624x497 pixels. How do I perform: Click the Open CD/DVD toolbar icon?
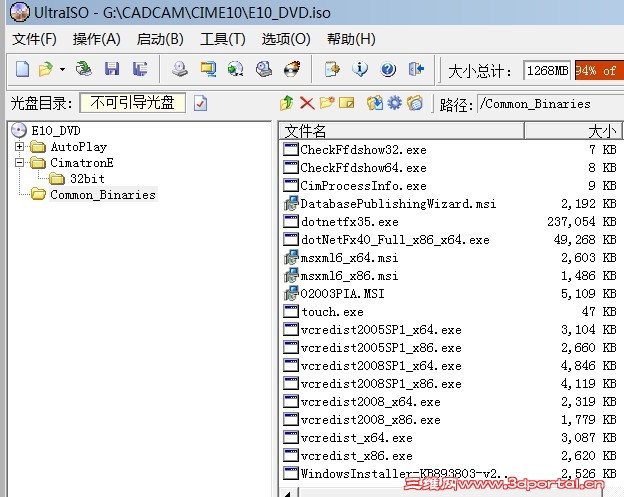coord(84,69)
